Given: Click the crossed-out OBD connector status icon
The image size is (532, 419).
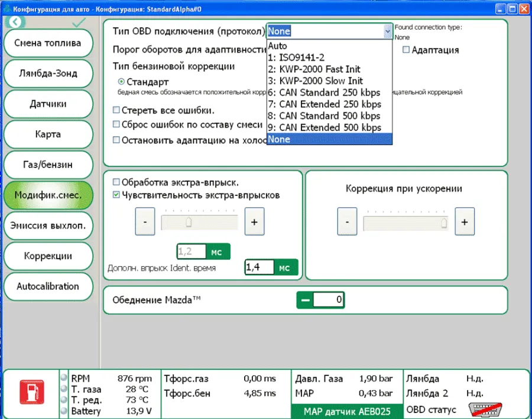Looking at the screenshot, I should point(485,410).
